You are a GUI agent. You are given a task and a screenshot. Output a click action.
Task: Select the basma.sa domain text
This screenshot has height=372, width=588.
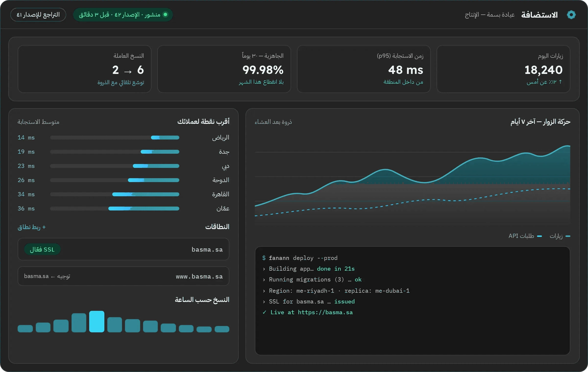[207, 249]
